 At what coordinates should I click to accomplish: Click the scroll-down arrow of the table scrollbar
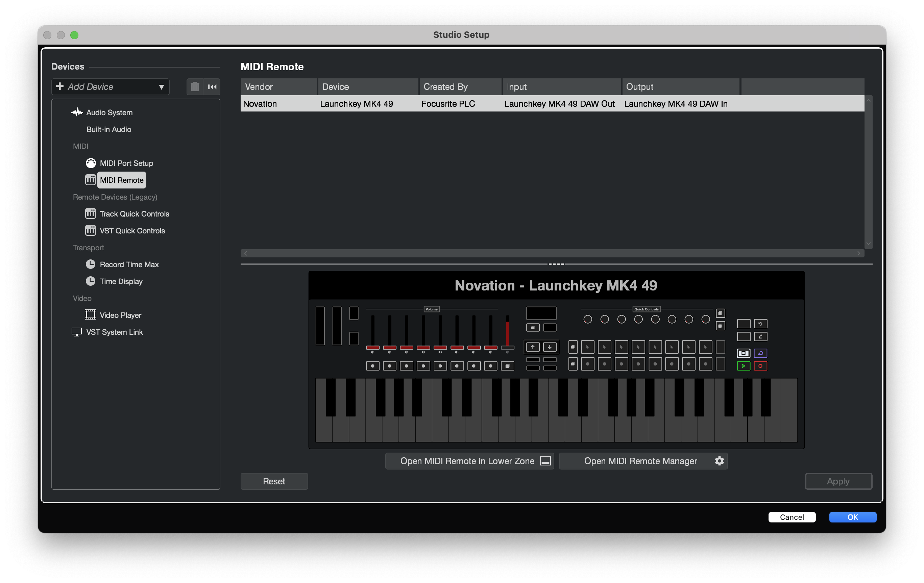coord(868,244)
